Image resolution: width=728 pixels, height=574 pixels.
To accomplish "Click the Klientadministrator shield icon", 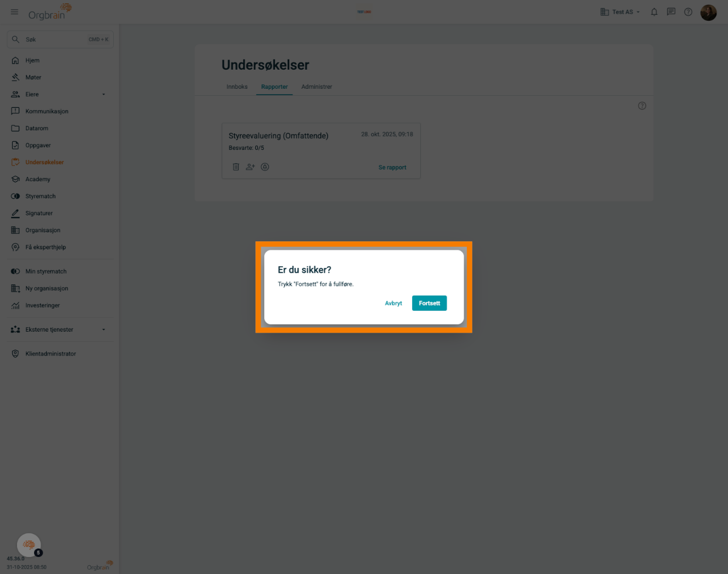I will click(x=15, y=354).
